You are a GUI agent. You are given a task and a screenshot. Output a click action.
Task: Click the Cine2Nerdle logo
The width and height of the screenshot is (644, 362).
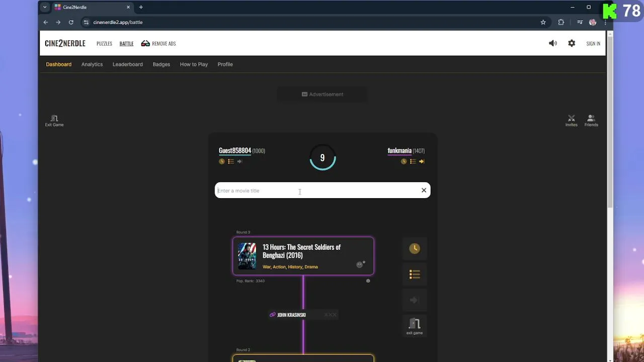pyautogui.click(x=65, y=43)
